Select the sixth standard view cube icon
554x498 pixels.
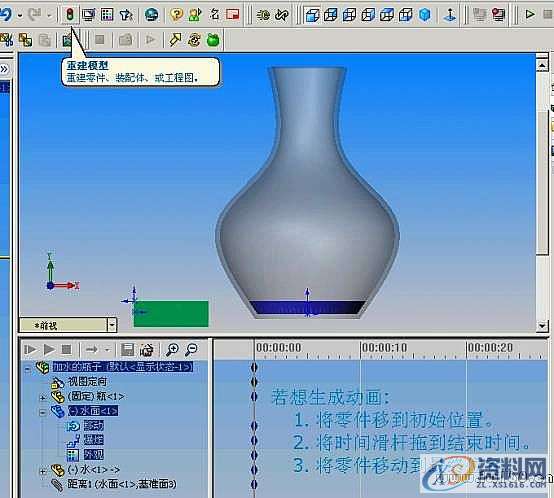point(406,15)
